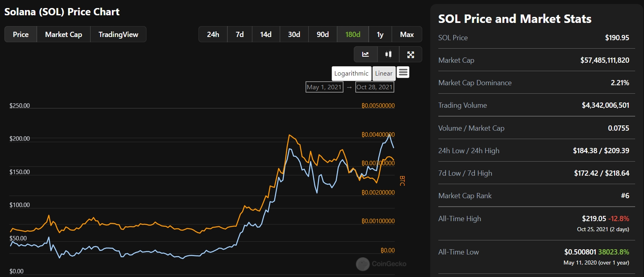Select the 30d time range
The image size is (644, 277).
294,35
